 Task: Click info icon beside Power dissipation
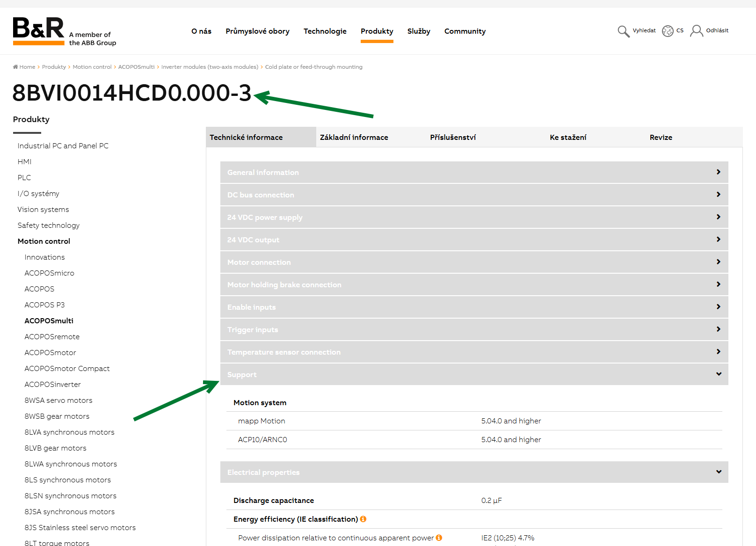pos(439,538)
